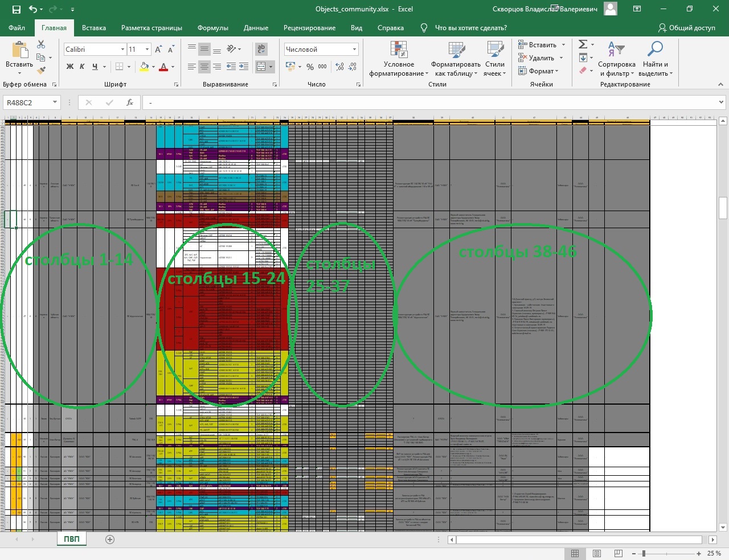Apply cell borders icon

(x=120, y=67)
